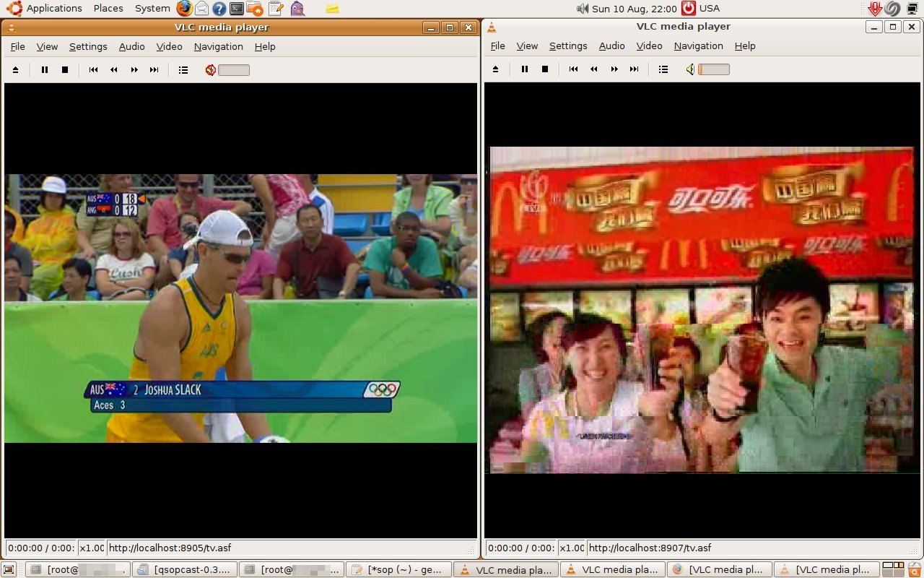Image resolution: width=924 pixels, height=578 pixels.
Task: Launch Firefox from the top panel
Action: pyautogui.click(x=185, y=9)
